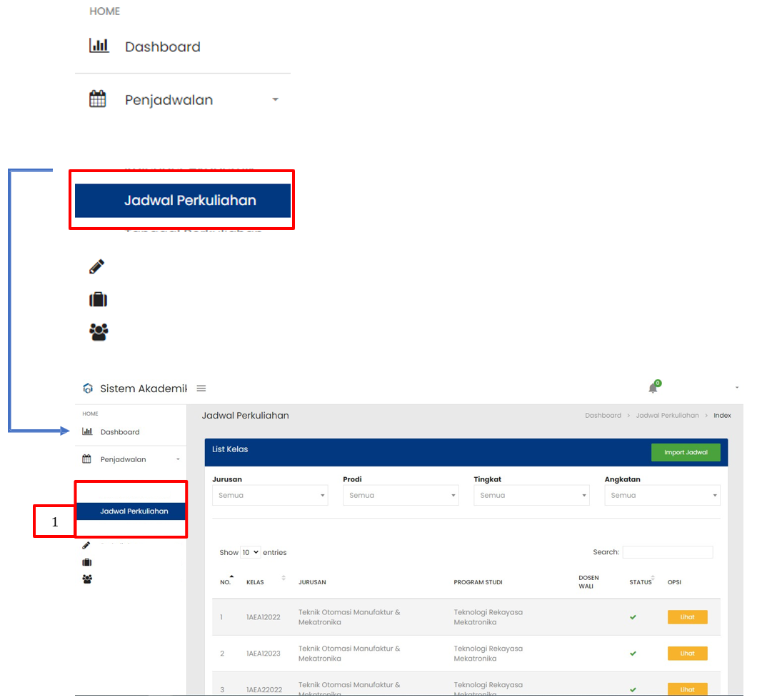Select Penjadwalan in Sistem Akademik page sidebar
The image size is (757, 700).
123,459
